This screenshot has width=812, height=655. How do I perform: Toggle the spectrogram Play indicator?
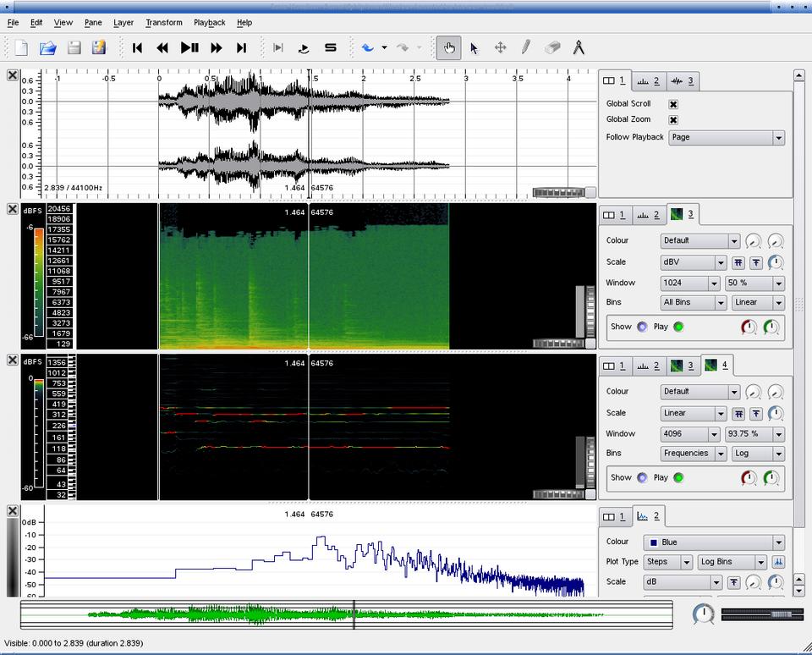point(678,327)
